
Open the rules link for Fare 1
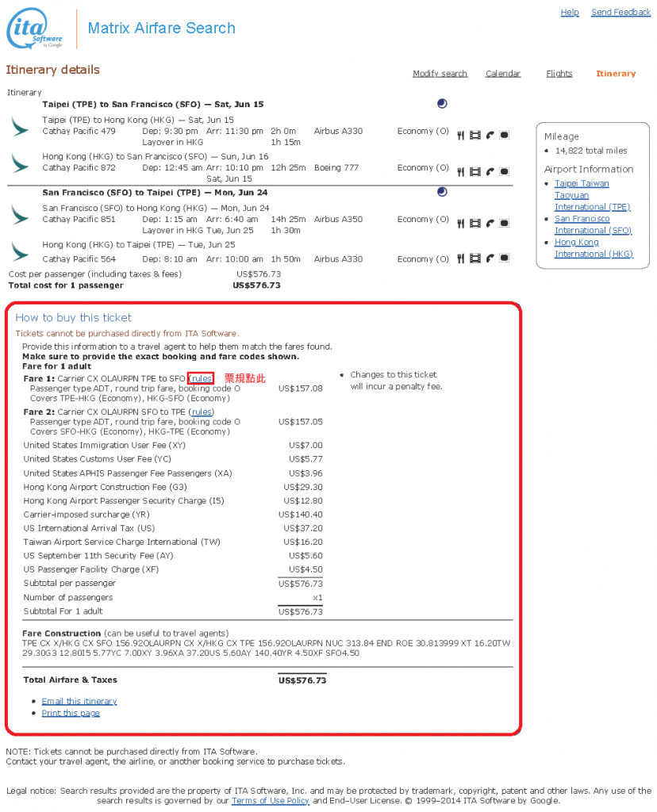(201, 378)
